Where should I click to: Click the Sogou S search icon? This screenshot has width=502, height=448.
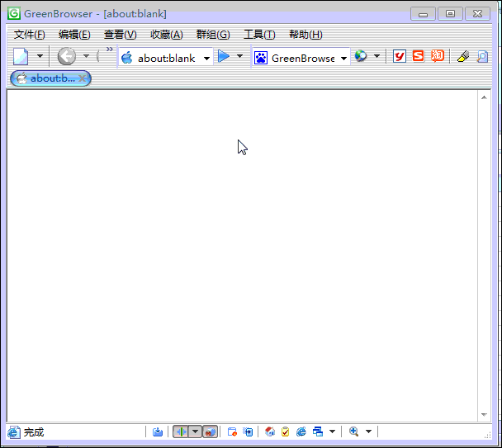[418, 56]
